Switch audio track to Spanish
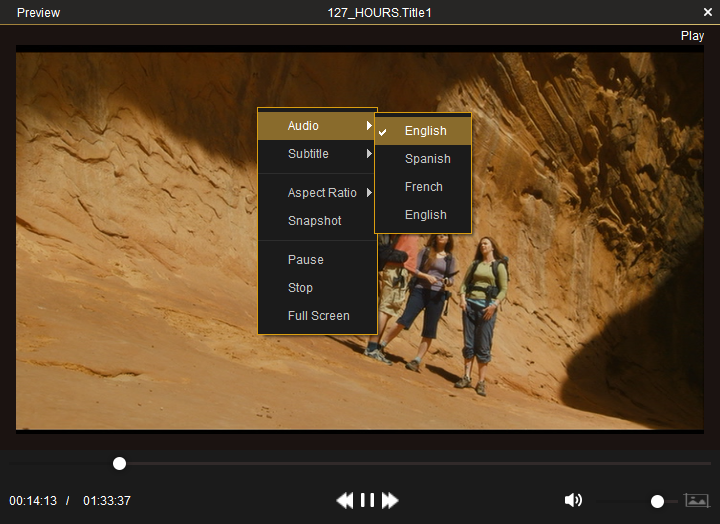The height and width of the screenshot is (524, 720). pyautogui.click(x=423, y=159)
